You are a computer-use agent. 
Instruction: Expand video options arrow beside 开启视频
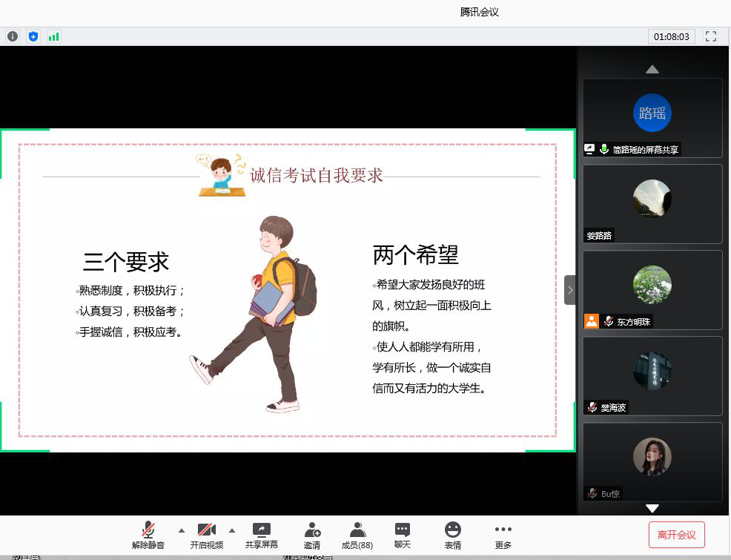tap(231, 530)
